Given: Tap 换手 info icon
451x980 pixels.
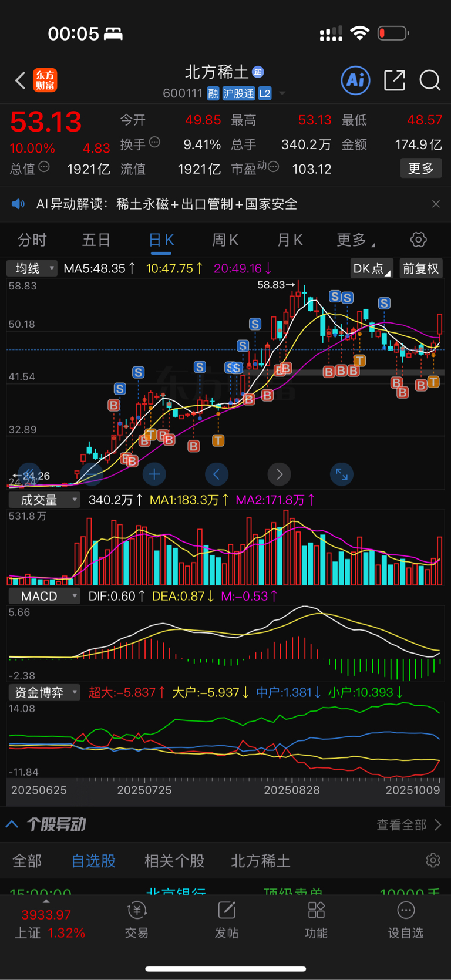Looking at the screenshot, I should pyautogui.click(x=154, y=142).
